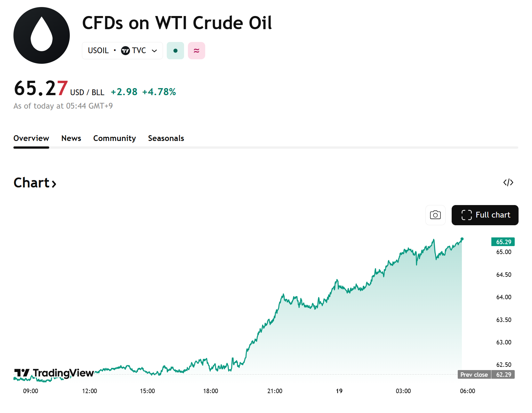Switch to the News tab
This screenshot has width=532, height=413.
point(71,138)
